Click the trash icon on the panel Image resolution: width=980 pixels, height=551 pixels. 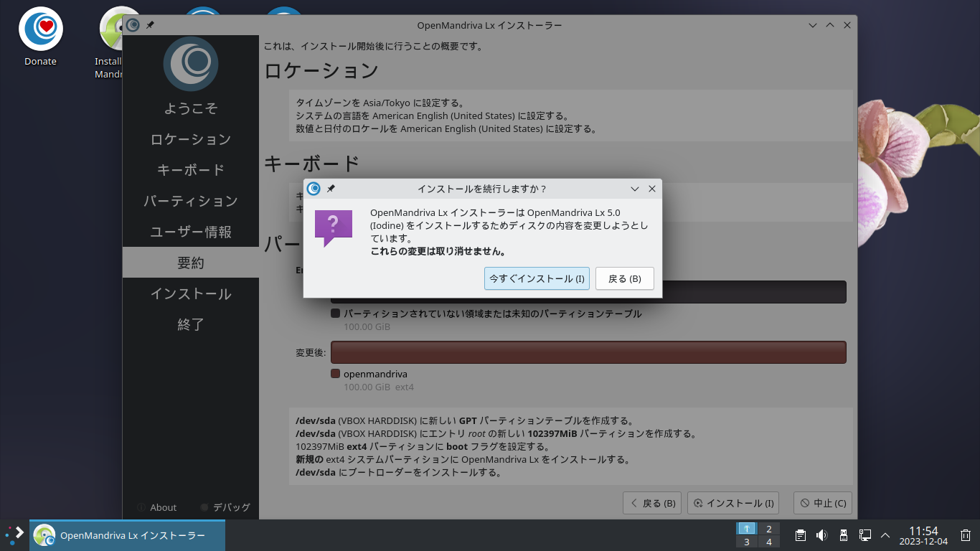pos(966,535)
